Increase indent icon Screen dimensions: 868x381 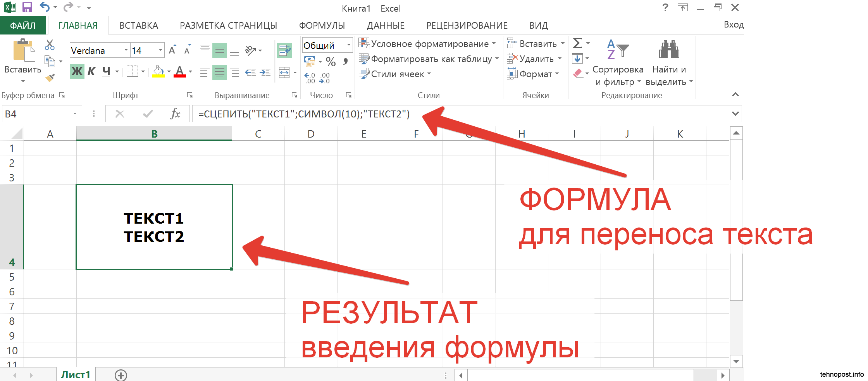pos(265,72)
